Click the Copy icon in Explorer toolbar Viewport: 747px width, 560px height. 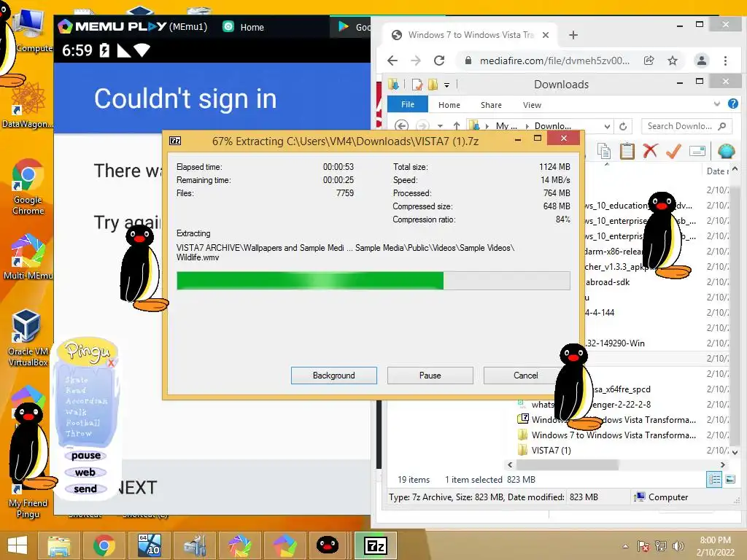pos(603,151)
